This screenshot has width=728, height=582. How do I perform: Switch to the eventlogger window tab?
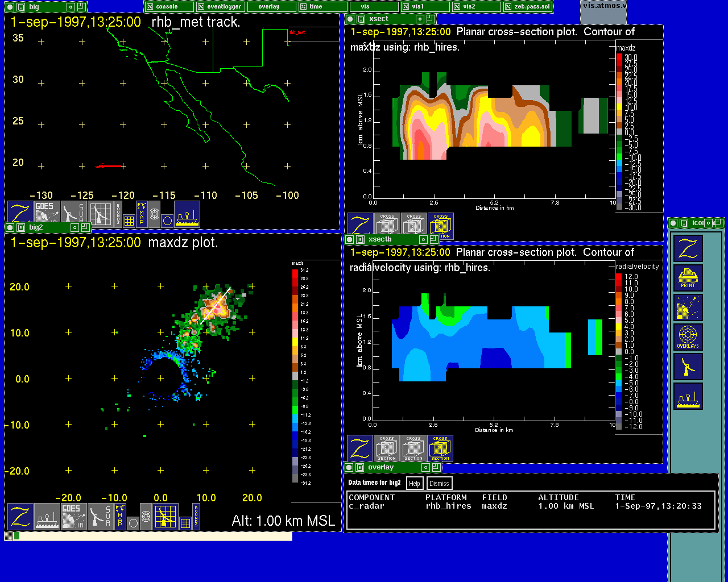click(x=220, y=7)
